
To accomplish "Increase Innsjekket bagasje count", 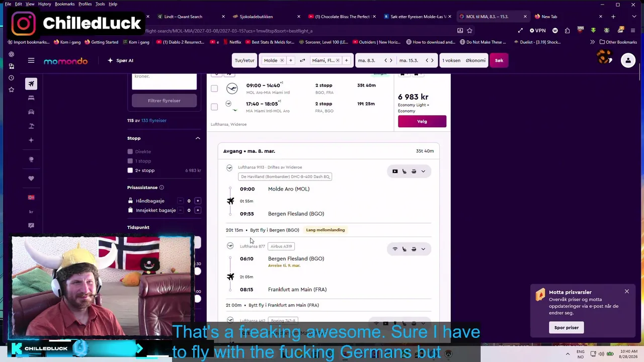I will (198, 210).
